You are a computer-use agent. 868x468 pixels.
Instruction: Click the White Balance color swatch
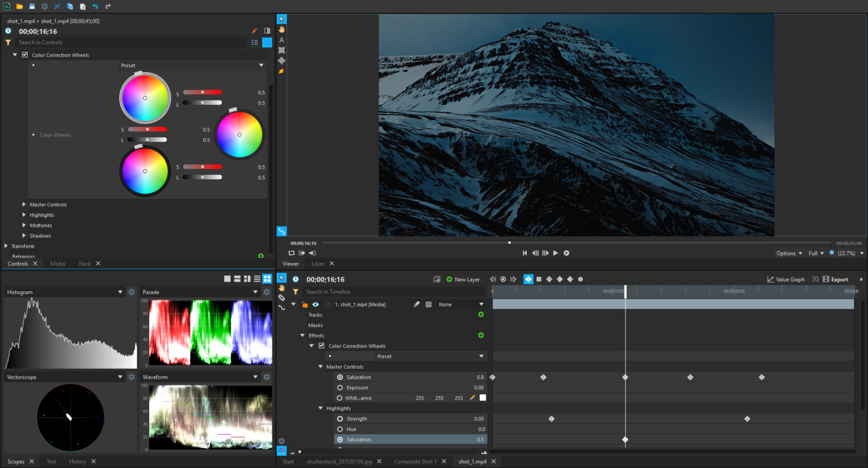[x=483, y=398]
